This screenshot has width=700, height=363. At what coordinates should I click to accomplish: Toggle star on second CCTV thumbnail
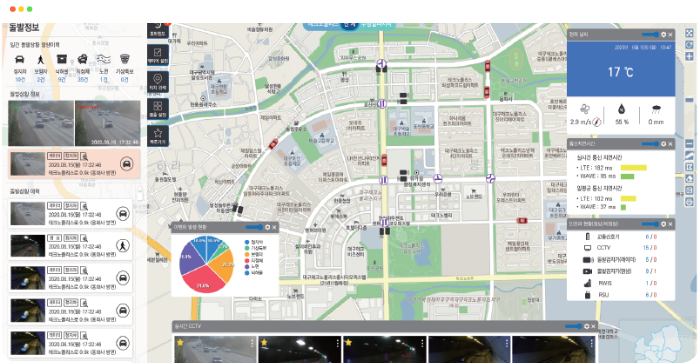point(264,342)
